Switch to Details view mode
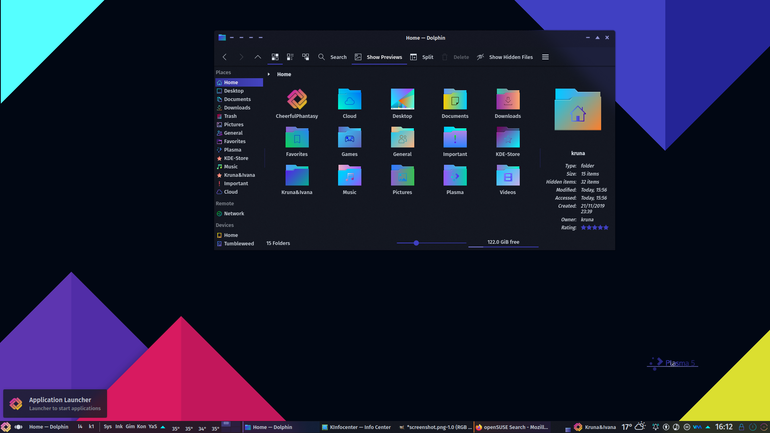The width and height of the screenshot is (770, 433). click(305, 57)
